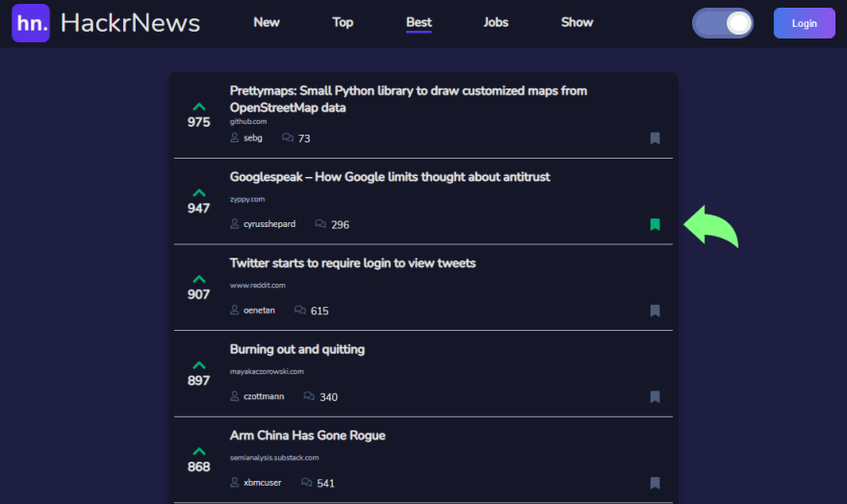Click the www.reddit.com source domain
The height and width of the screenshot is (504, 847).
tap(258, 286)
